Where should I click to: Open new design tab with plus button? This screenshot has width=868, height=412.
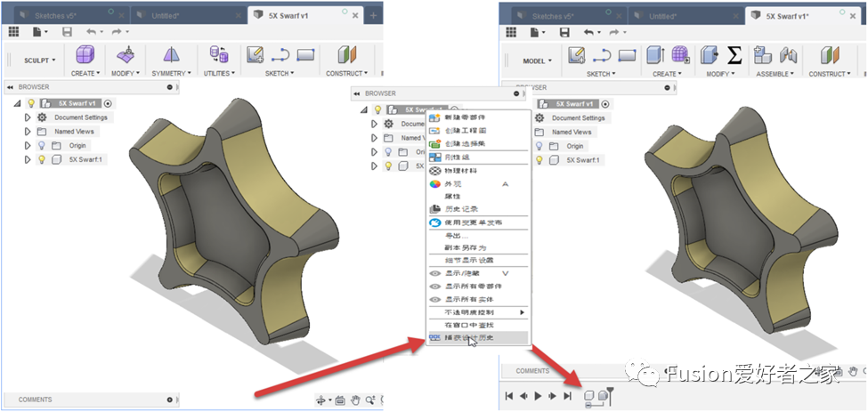[373, 15]
